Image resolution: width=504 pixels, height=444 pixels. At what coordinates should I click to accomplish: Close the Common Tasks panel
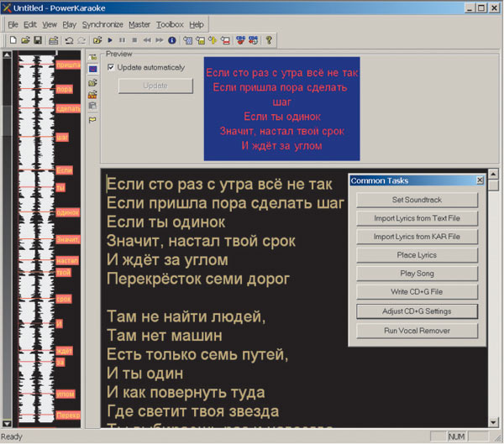(480, 180)
